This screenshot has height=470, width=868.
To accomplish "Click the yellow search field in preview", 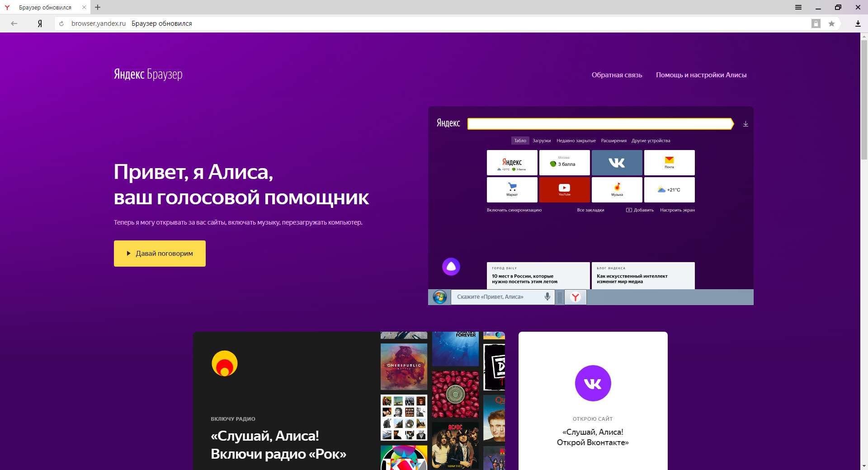I will coord(600,124).
